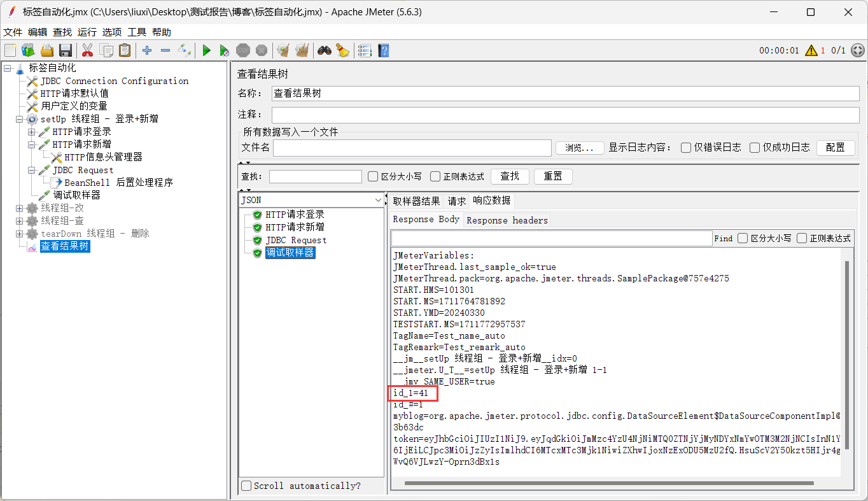Stop the test using STOP icon
868x501 pixels.
243,50
